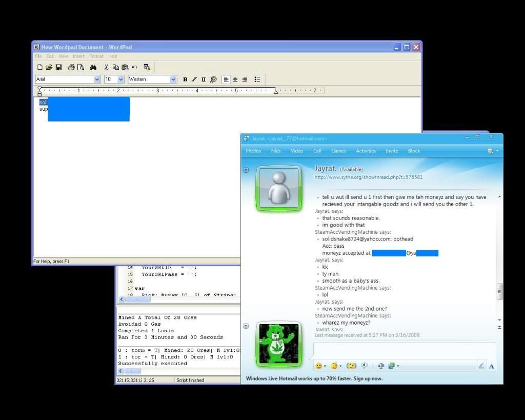
Task: Click the green bear display picture
Action: point(279,345)
